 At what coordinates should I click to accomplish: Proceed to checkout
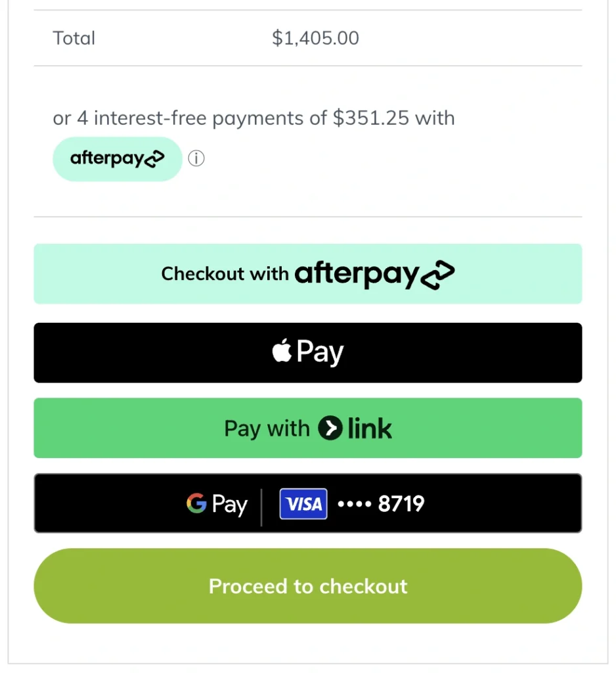click(x=307, y=586)
